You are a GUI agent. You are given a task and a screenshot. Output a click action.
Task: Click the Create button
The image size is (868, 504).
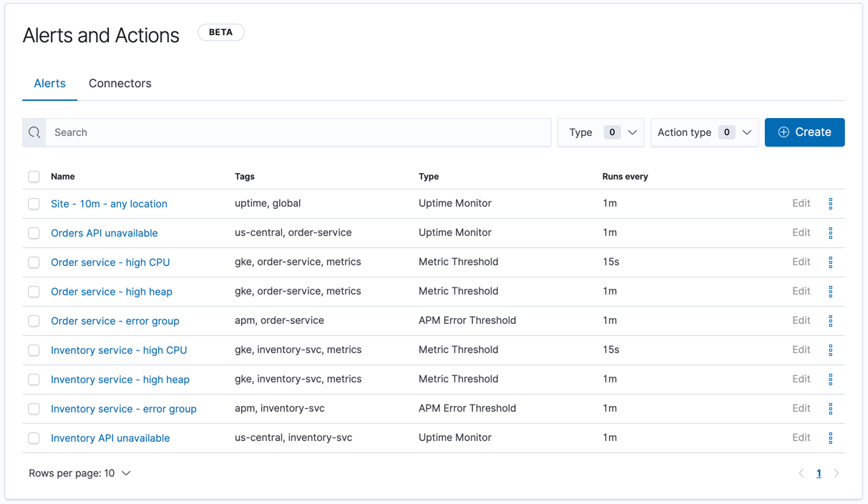[x=804, y=132]
